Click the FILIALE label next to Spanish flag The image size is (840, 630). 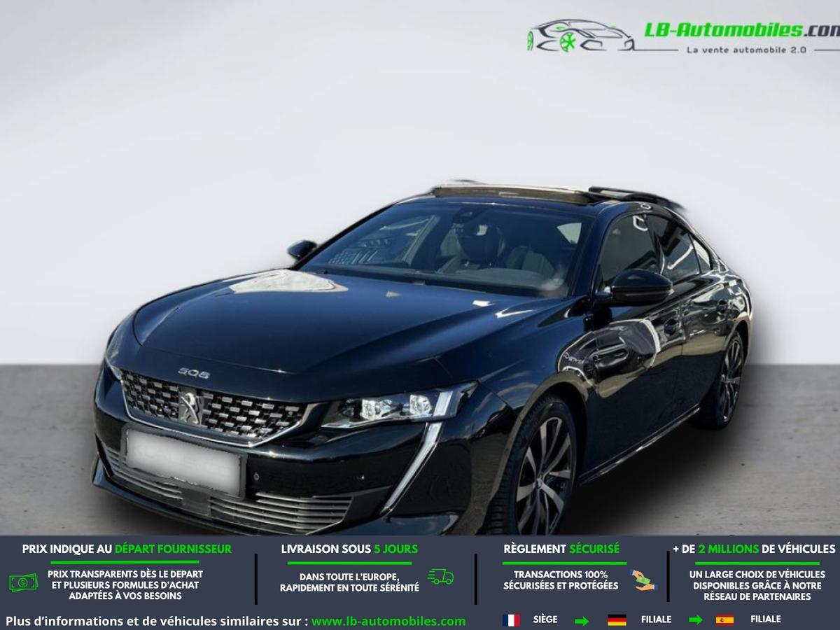765,619
